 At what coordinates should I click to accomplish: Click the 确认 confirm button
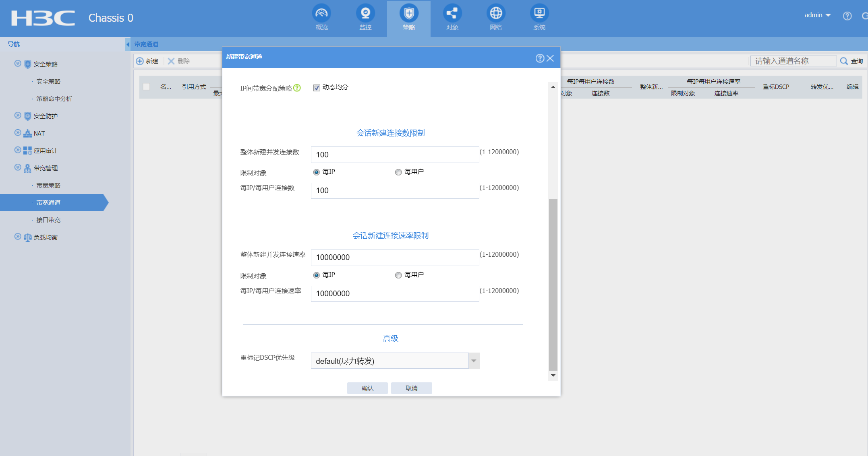tap(367, 388)
